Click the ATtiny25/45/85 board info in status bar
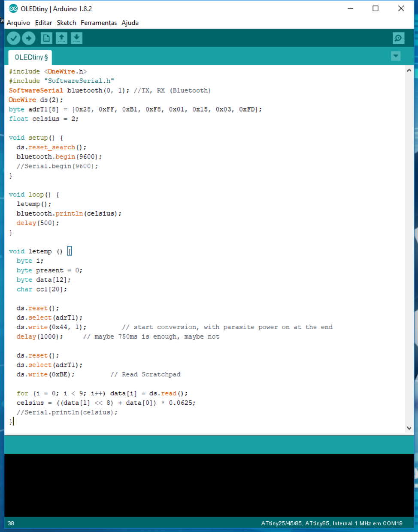418x532 pixels. 332,523
